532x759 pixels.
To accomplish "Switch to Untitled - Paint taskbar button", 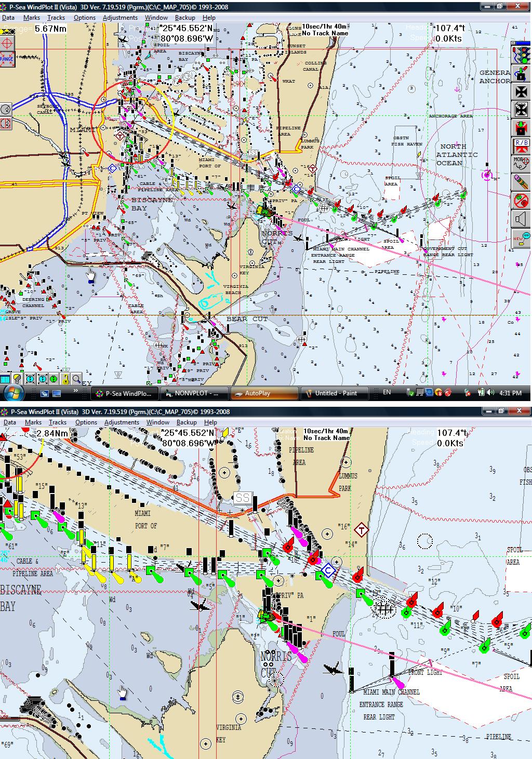I will pyautogui.click(x=335, y=393).
